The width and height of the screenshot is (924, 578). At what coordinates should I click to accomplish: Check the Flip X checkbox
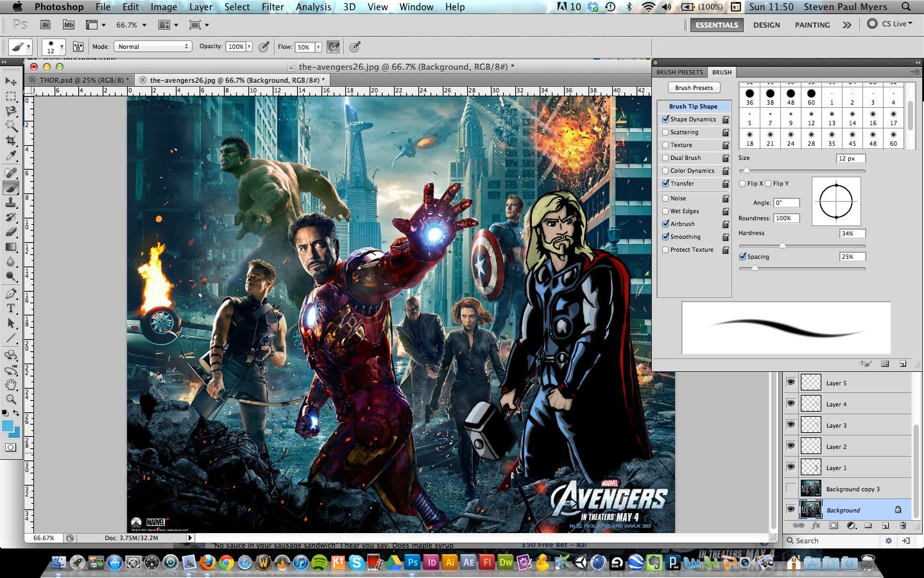[742, 184]
